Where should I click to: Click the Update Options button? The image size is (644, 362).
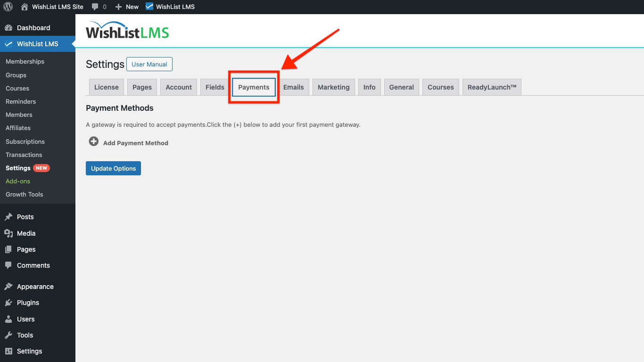point(113,168)
